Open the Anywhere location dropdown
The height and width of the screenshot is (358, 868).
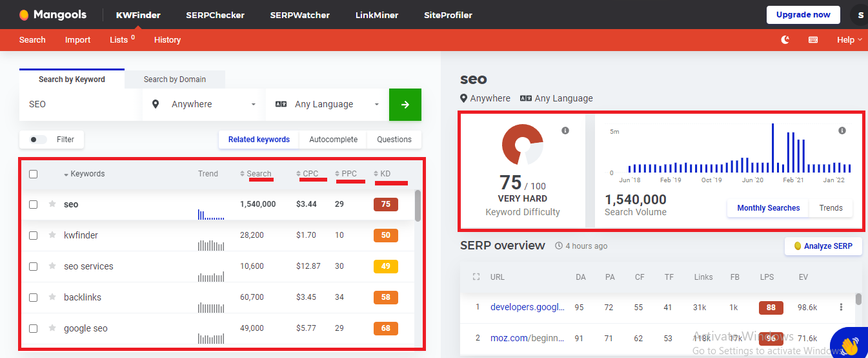click(x=203, y=104)
